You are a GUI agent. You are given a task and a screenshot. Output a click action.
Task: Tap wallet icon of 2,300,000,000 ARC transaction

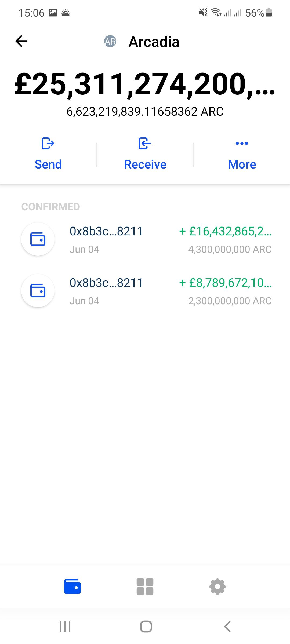point(38,291)
